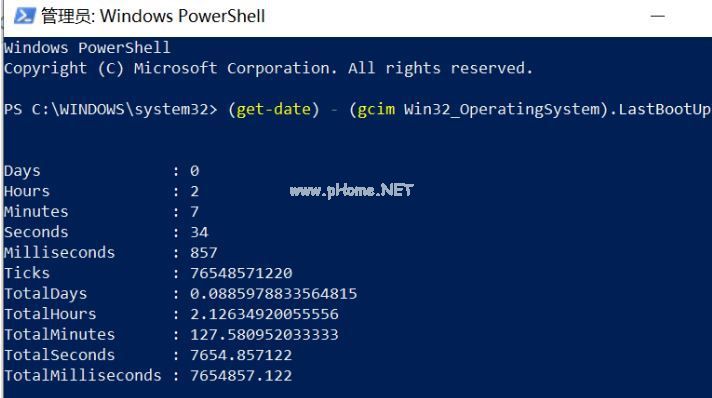Image resolution: width=712 pixels, height=398 pixels.
Task: Click the Win32_OperatingSystem text in command
Action: (x=502, y=109)
